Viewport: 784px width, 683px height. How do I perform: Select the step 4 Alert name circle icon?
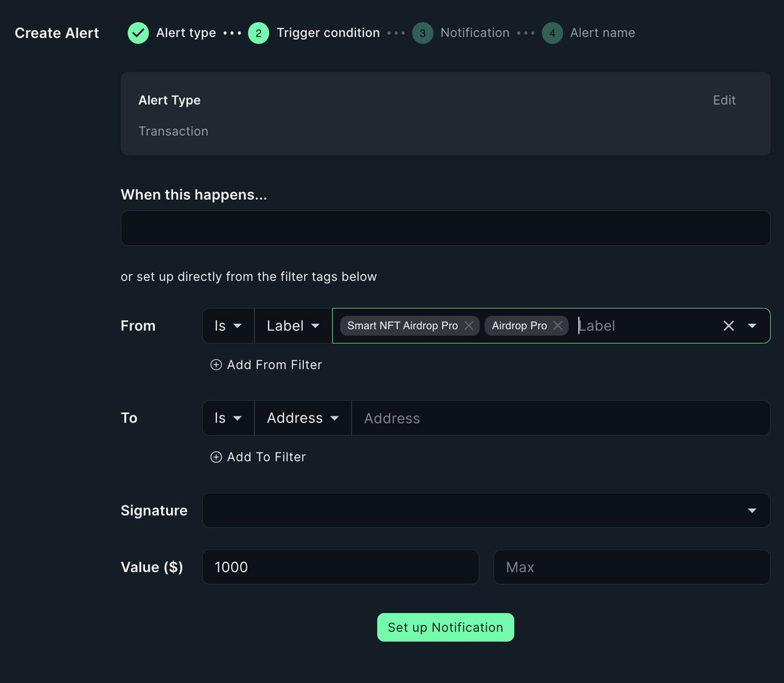[x=552, y=33]
